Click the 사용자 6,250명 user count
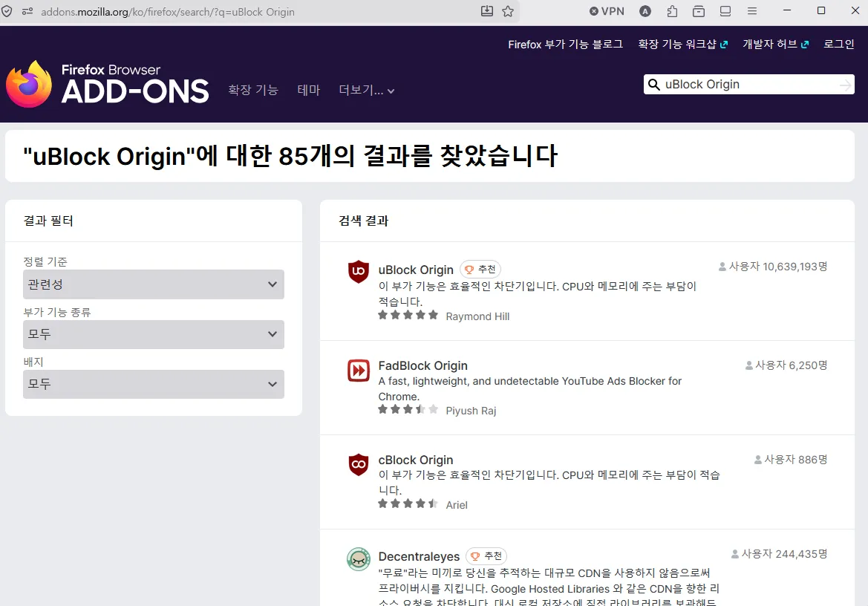868x606 pixels. coord(786,365)
